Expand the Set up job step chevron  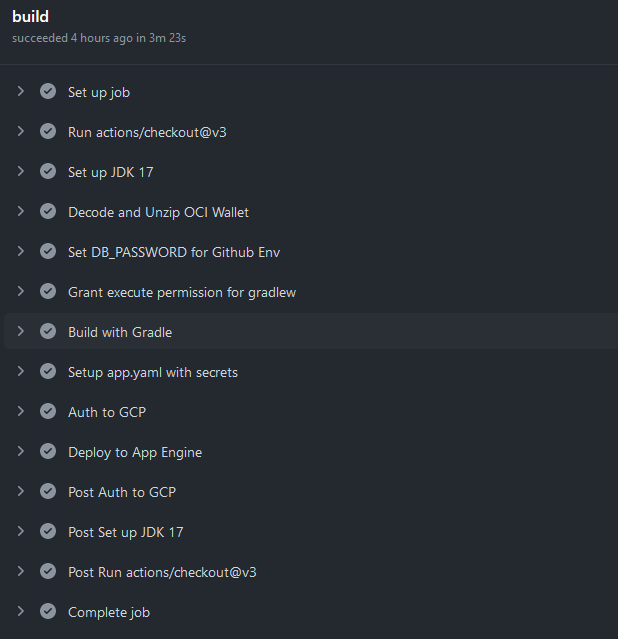point(21,91)
